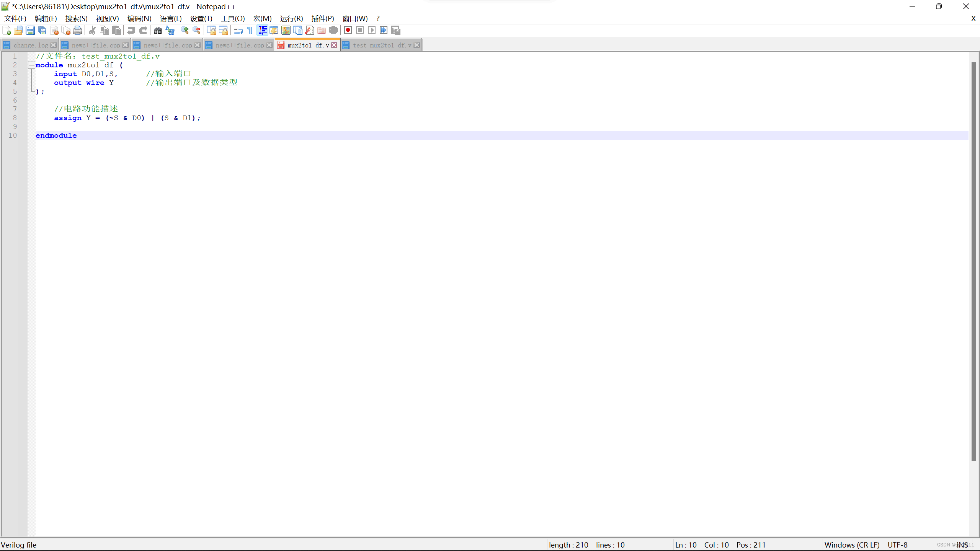Print the document using the printer icon

78,30
